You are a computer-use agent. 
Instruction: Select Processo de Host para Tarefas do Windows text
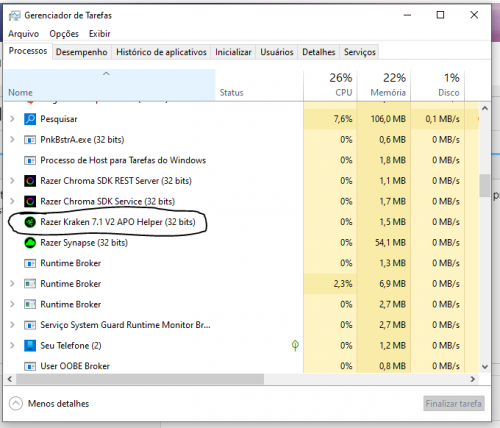(x=123, y=160)
